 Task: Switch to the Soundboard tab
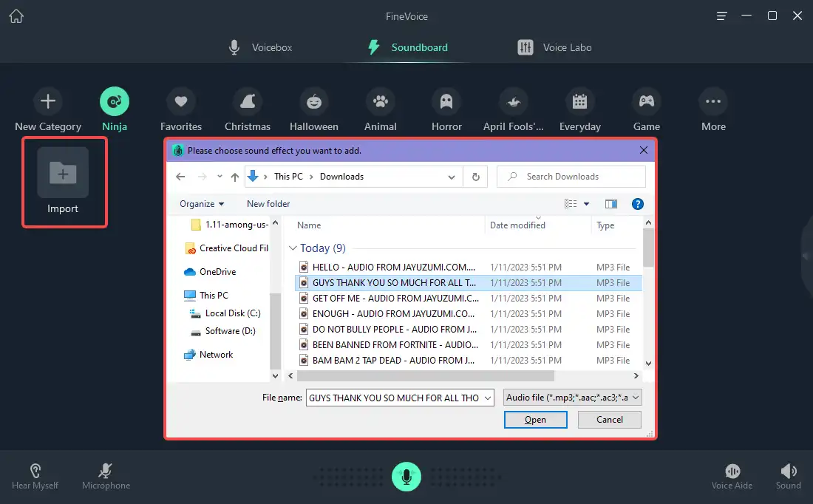408,47
